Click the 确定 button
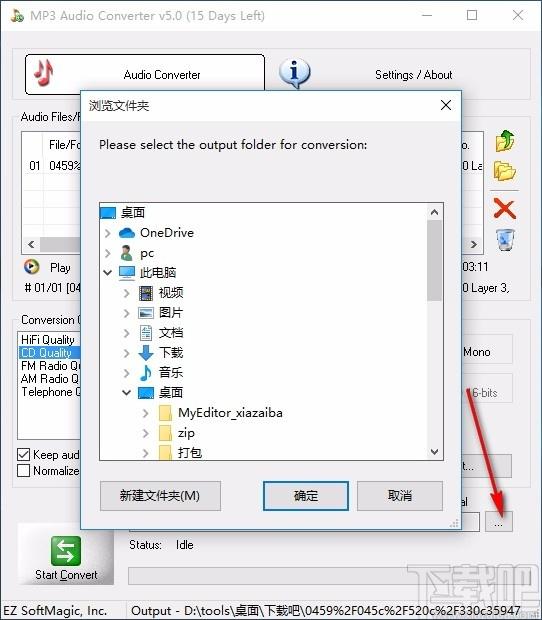The width and height of the screenshot is (542, 620). pyautogui.click(x=306, y=495)
